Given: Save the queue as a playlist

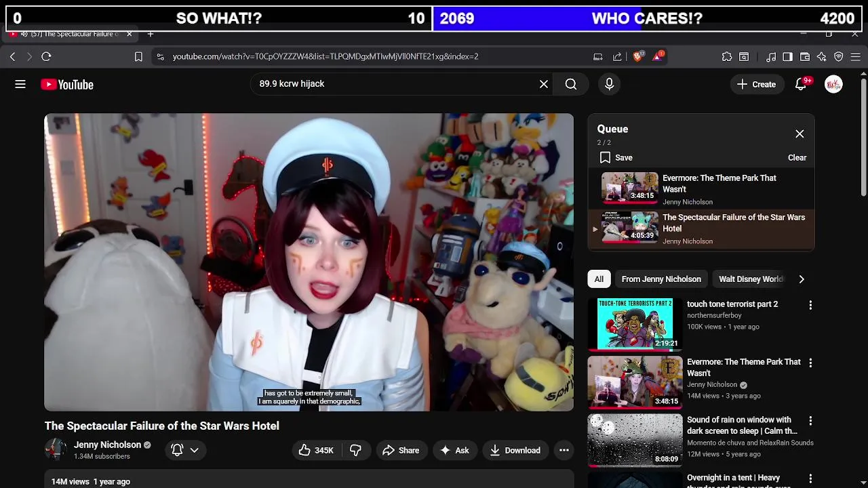Looking at the screenshot, I should pyautogui.click(x=616, y=158).
